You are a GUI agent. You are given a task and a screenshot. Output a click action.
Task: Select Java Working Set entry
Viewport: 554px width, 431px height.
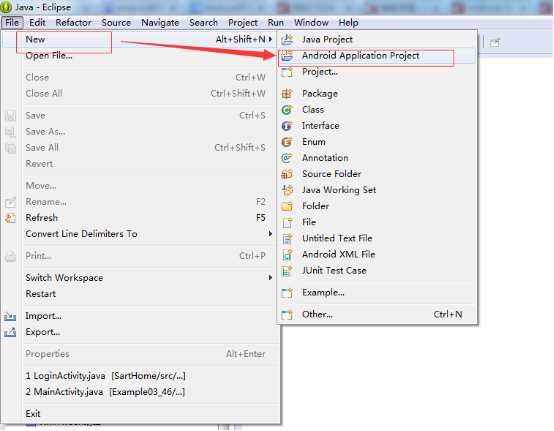(377, 190)
